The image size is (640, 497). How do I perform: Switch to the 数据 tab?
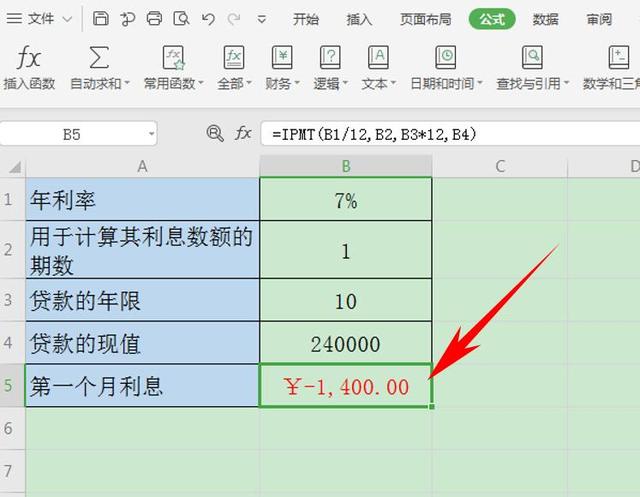pyautogui.click(x=545, y=19)
